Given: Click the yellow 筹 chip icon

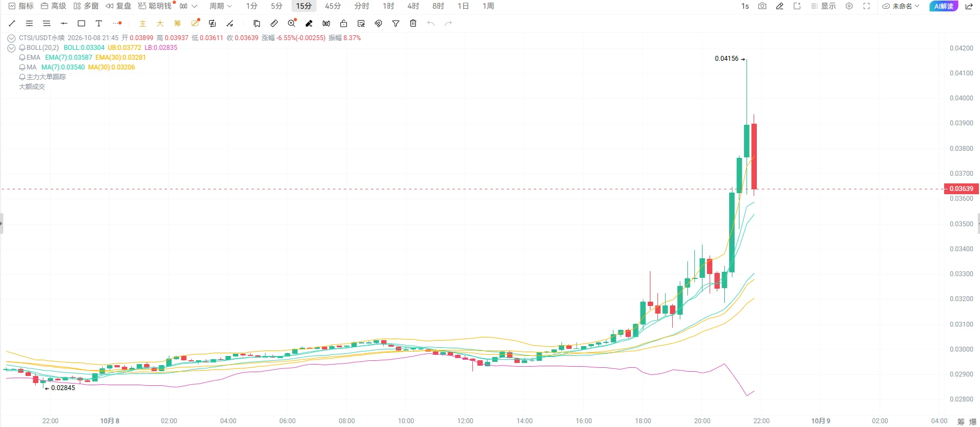Looking at the screenshot, I should (x=178, y=23).
